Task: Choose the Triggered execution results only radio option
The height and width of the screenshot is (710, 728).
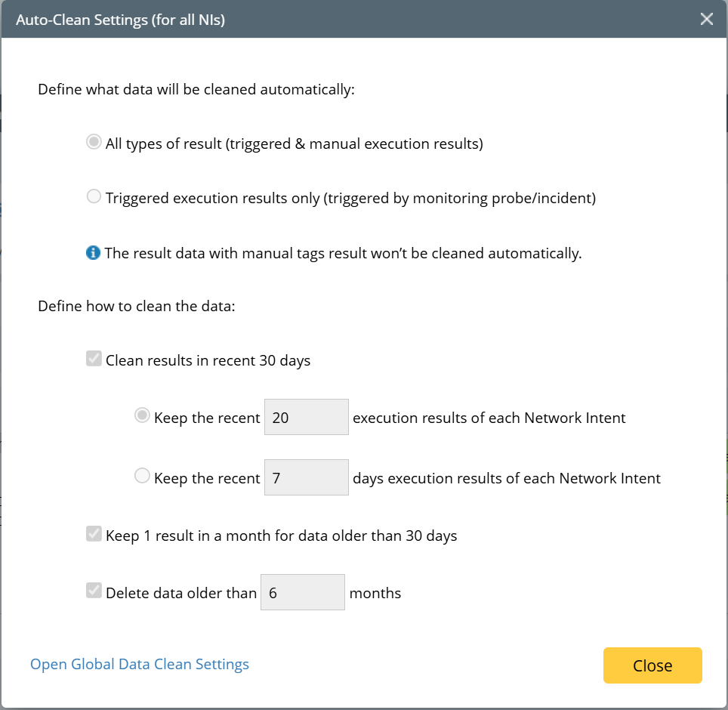Action: point(94,197)
